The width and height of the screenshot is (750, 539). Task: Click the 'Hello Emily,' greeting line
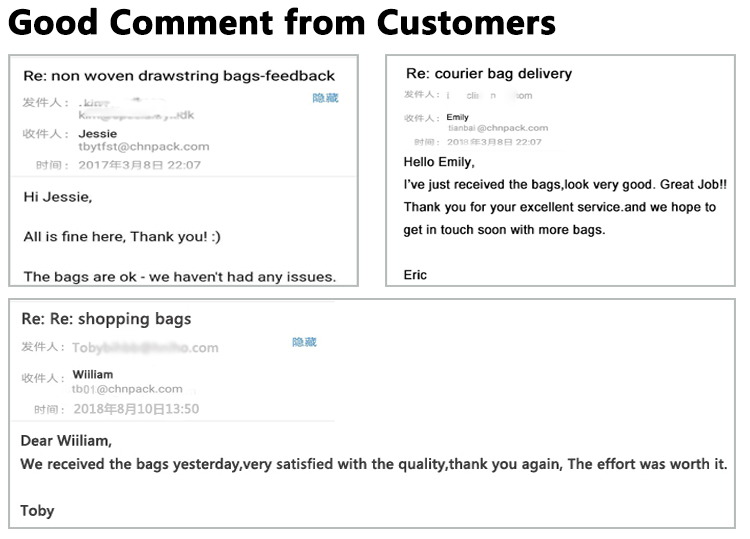tap(438, 162)
